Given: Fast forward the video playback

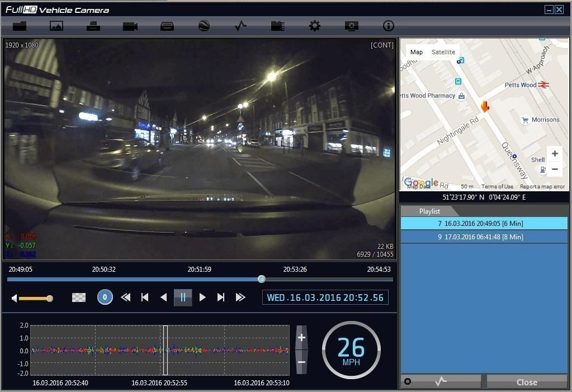Looking at the screenshot, I should coord(240,297).
